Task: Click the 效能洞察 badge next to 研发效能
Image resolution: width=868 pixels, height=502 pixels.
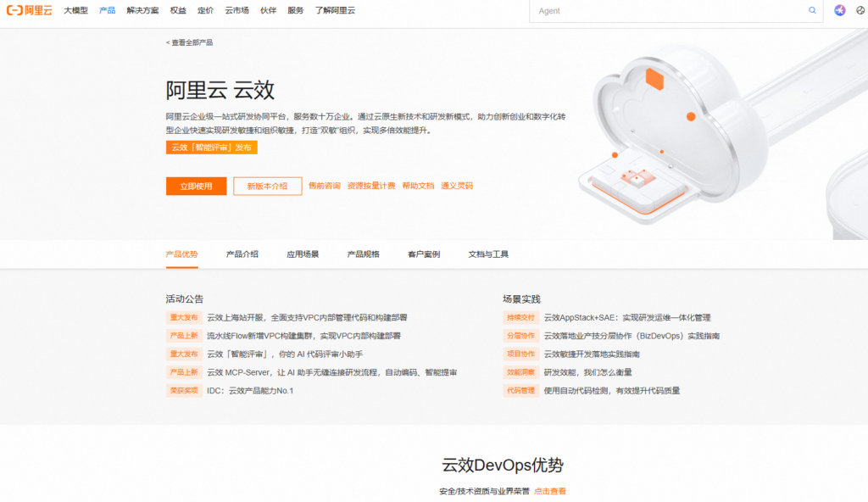Action: (520, 372)
